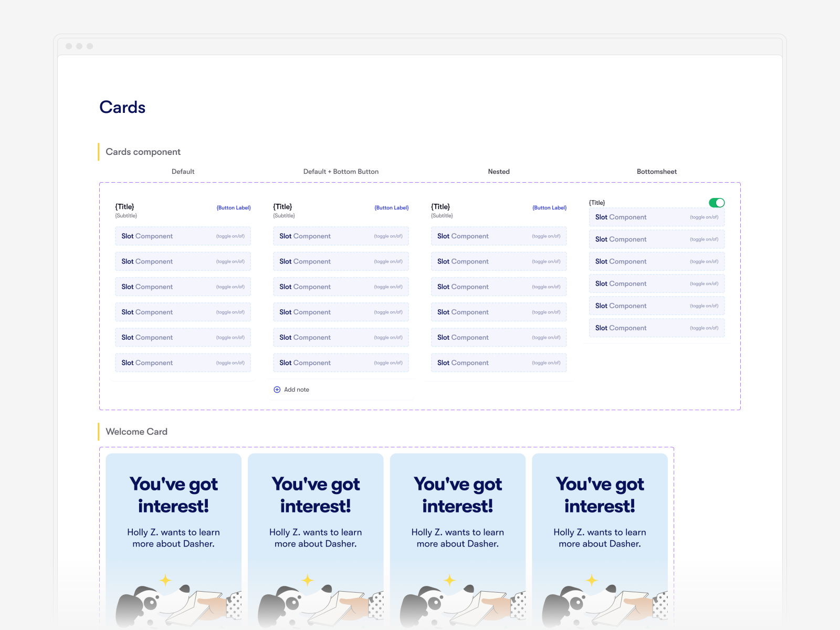Click the Add note label
Viewport: 840px width, 630px height.
click(297, 390)
